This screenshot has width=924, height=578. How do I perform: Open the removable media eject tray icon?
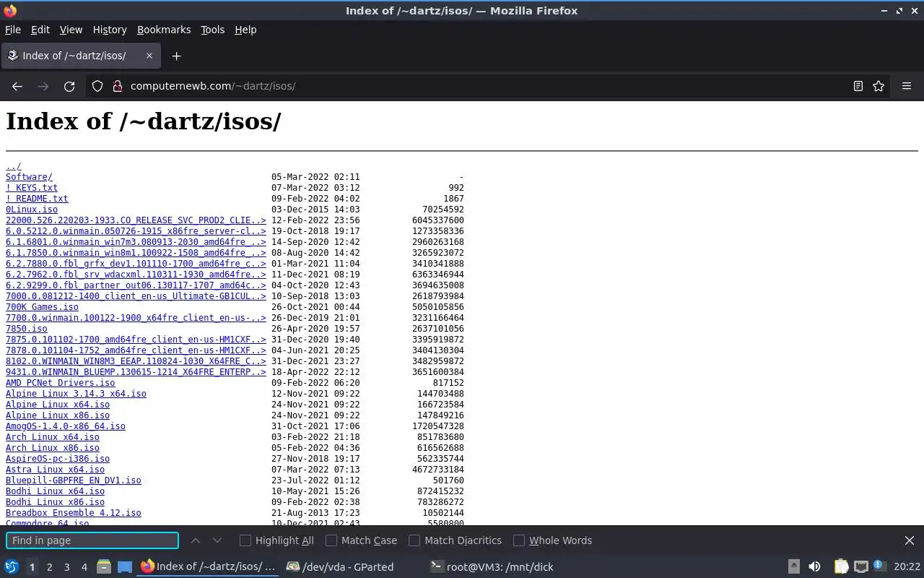pos(794,566)
